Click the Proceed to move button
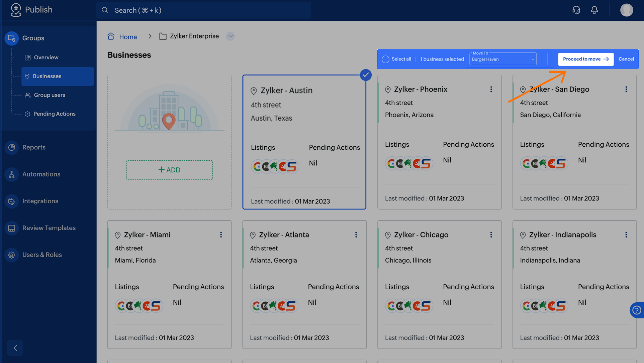The height and width of the screenshot is (363, 644). tap(585, 59)
